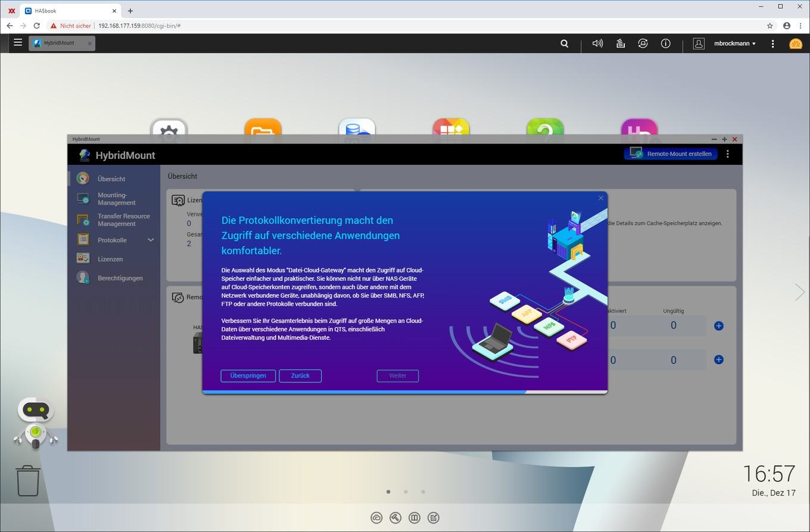
Task: Select the first desktop page dot
Action: [388, 492]
